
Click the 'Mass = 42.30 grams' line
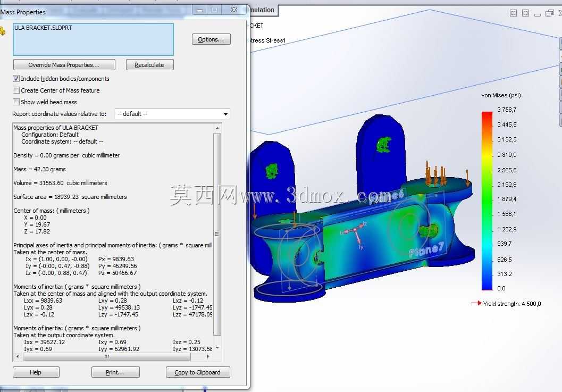[x=39, y=169]
